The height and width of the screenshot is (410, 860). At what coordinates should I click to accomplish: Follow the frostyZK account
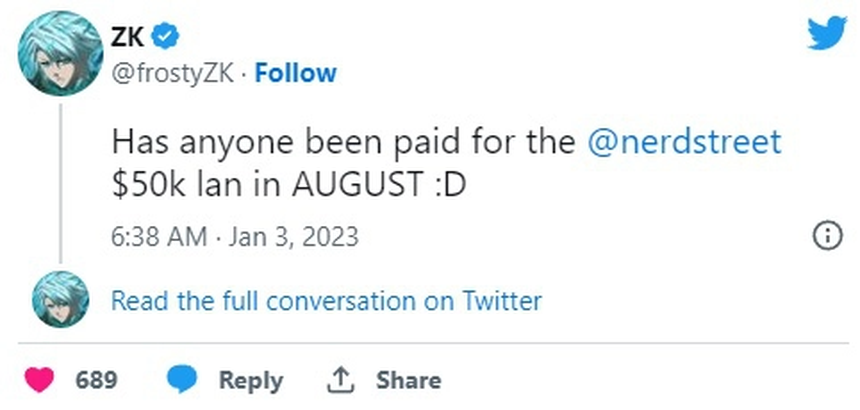point(296,73)
